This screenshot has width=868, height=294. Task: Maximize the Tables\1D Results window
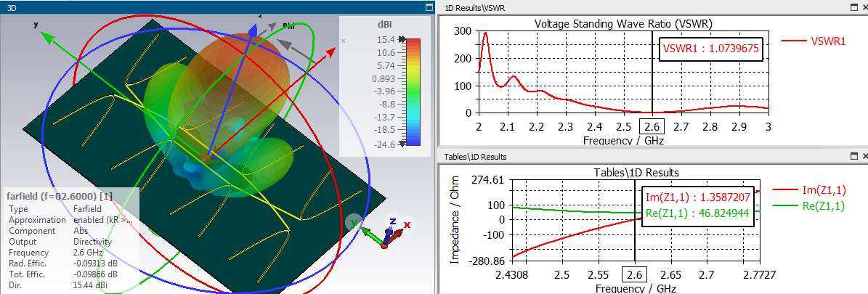coord(853,157)
